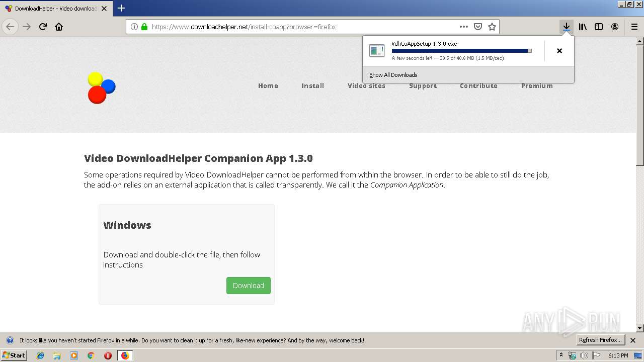
Task: Open media player taskbar icon
Action: click(x=74, y=355)
